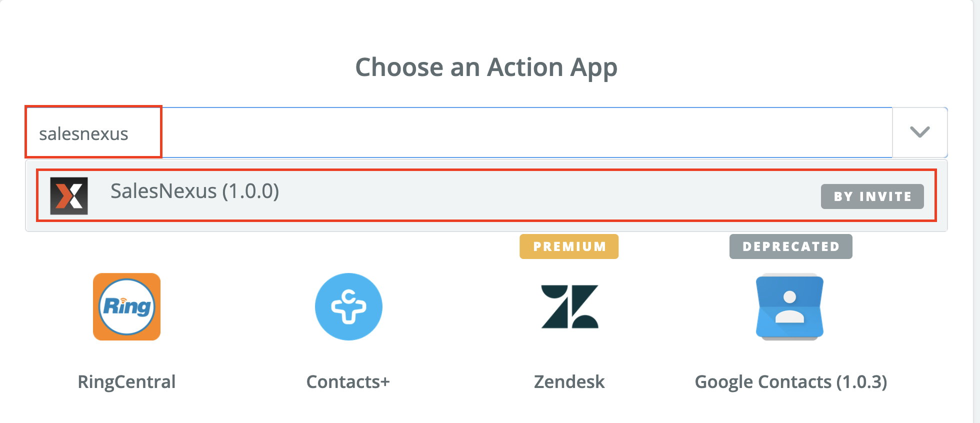
Task: Click empty area of the search box
Action: point(525,133)
